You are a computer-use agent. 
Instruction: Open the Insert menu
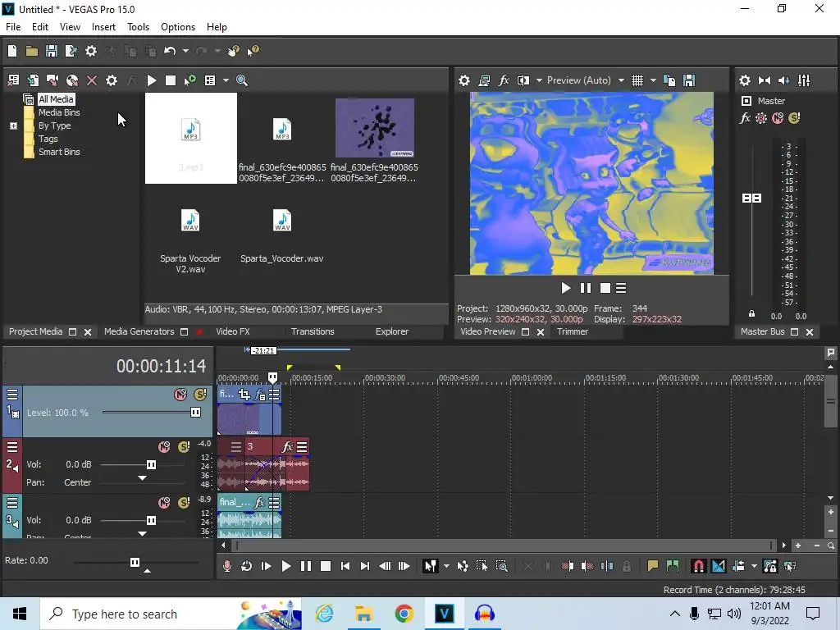[x=103, y=27]
